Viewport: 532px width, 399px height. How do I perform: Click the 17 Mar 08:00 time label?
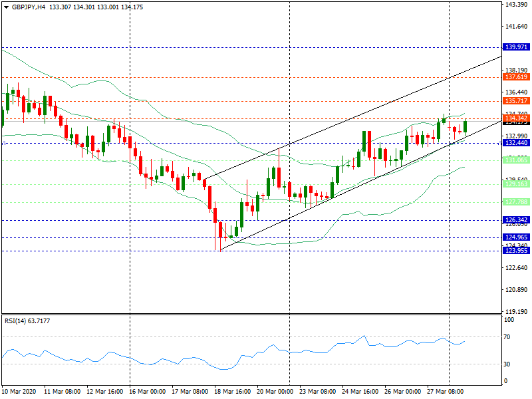coord(190,391)
